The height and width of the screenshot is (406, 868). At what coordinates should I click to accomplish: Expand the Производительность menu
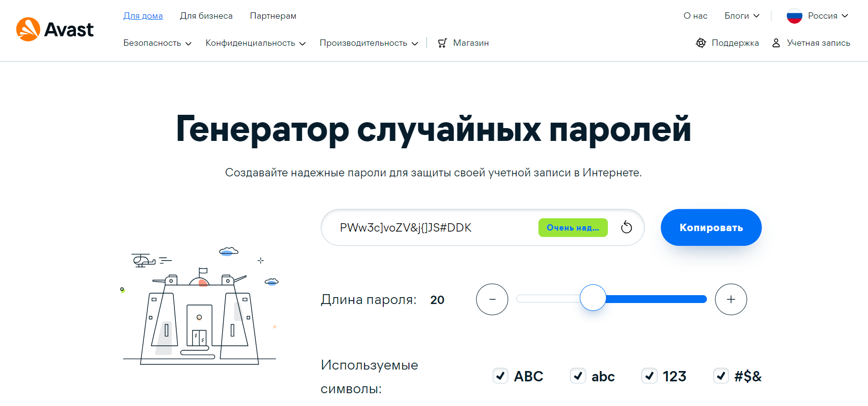369,43
